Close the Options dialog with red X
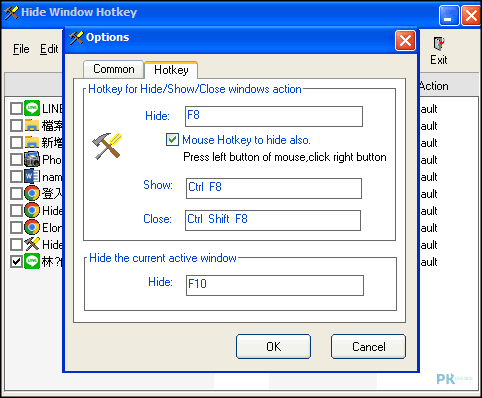The height and width of the screenshot is (398, 482). pyautogui.click(x=405, y=41)
